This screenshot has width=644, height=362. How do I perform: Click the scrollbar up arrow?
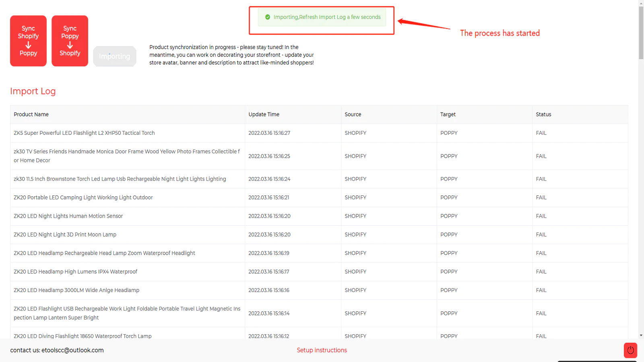coord(641,3)
